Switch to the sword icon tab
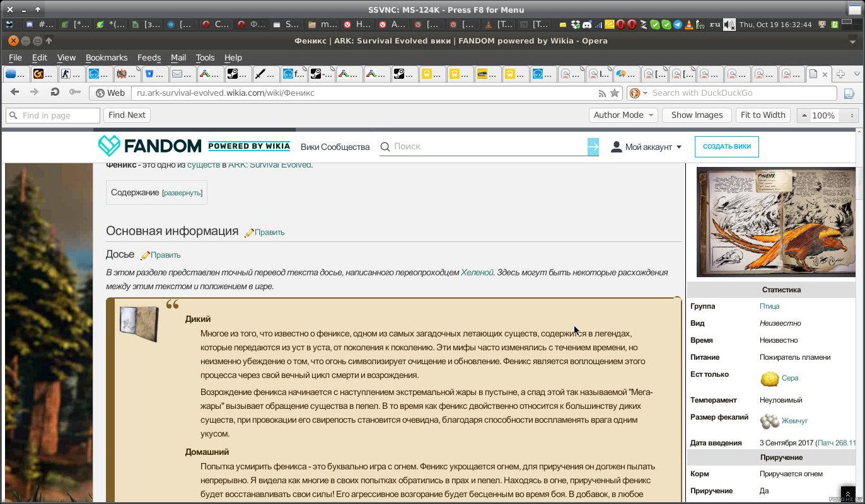Image resolution: width=865 pixels, height=504 pixels. tap(266, 74)
